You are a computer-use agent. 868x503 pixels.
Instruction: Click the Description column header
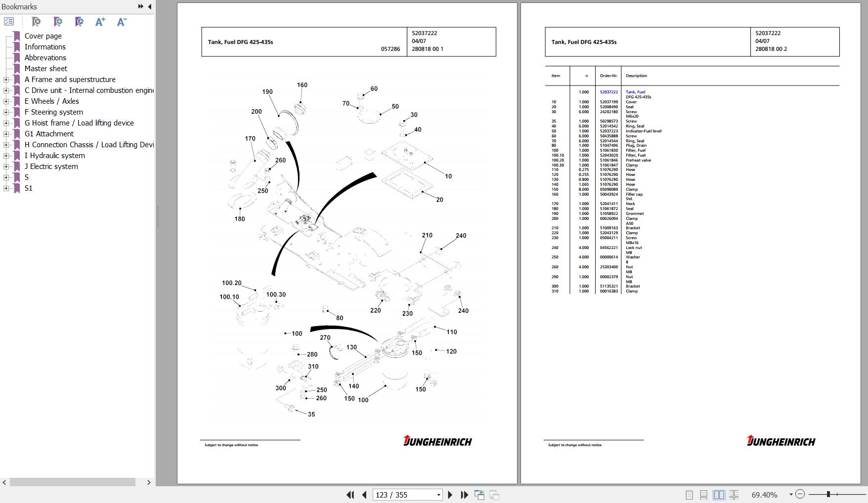(636, 76)
